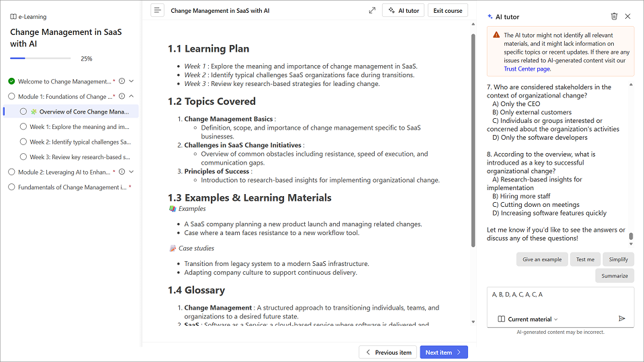Collapse Module 1 Foundations section
This screenshot has width=644, height=362.
[131, 97]
